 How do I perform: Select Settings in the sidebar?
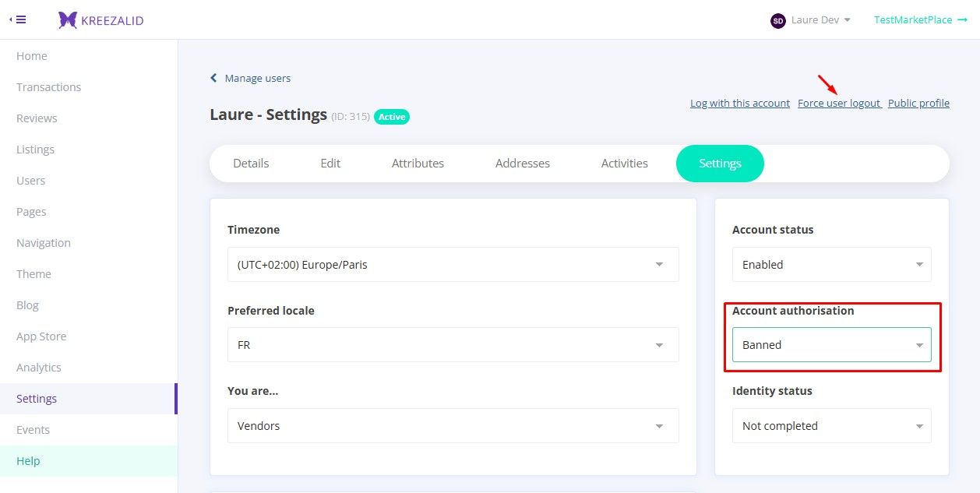point(89,399)
